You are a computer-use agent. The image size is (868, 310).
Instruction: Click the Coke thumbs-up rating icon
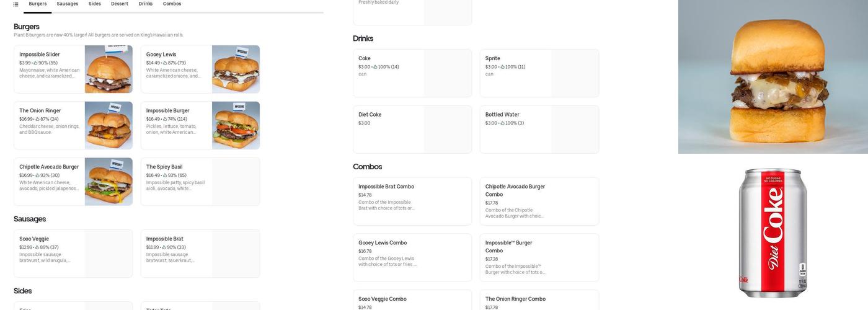pyautogui.click(x=375, y=67)
